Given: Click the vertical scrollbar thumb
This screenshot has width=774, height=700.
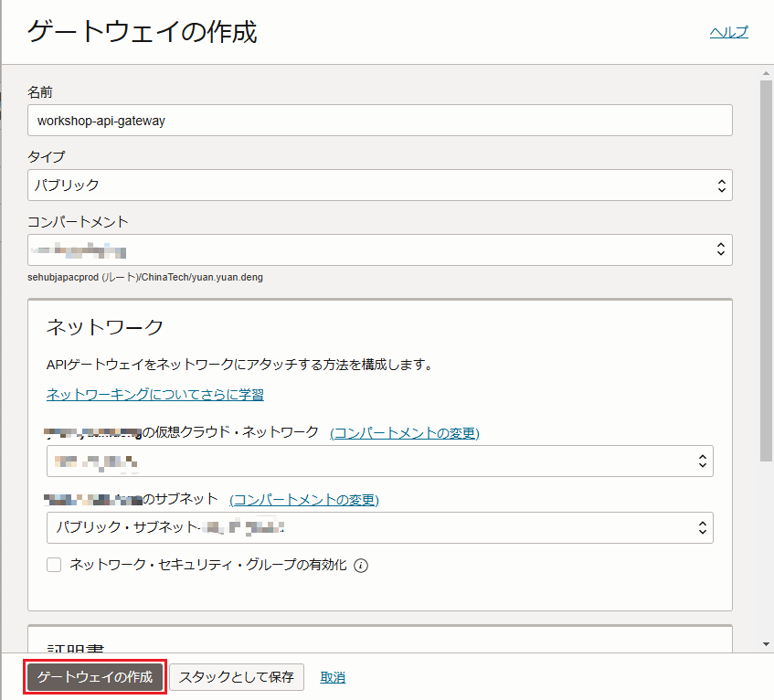Looking at the screenshot, I should pyautogui.click(x=766, y=274).
